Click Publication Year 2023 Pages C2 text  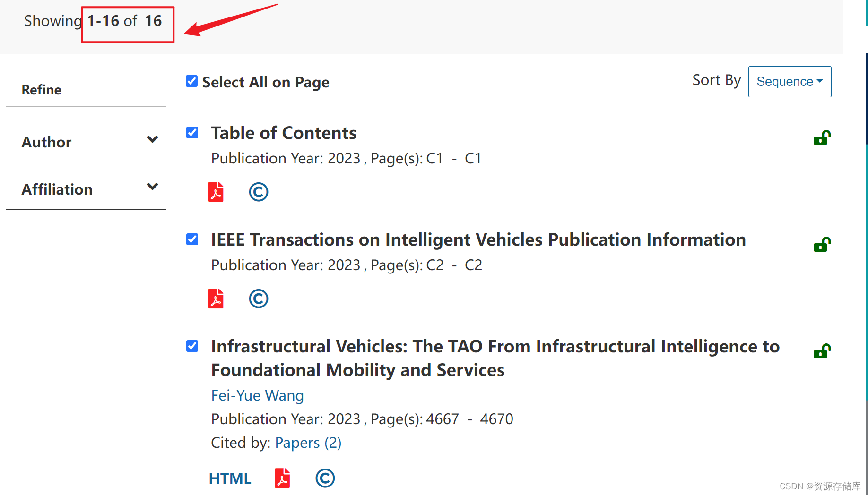(347, 265)
